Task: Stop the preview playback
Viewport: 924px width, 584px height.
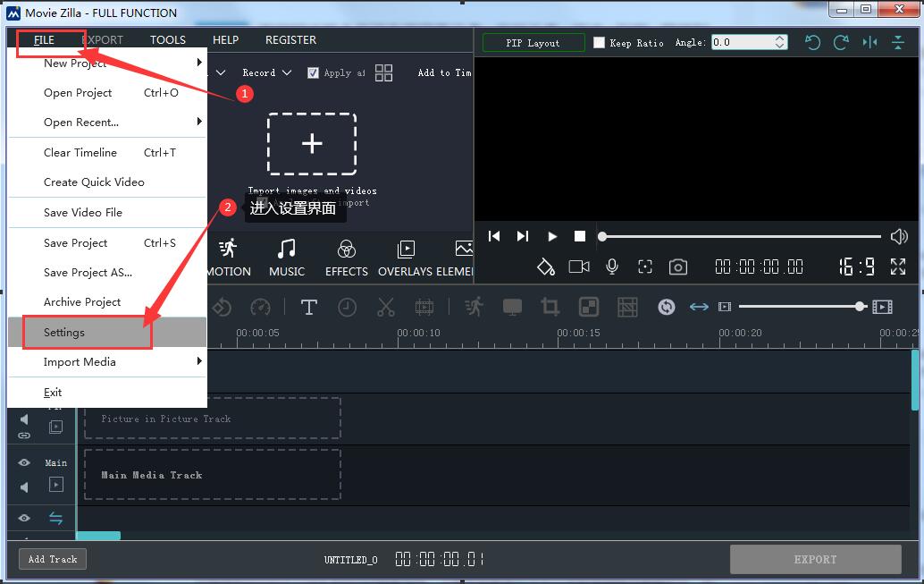Action: [580, 236]
